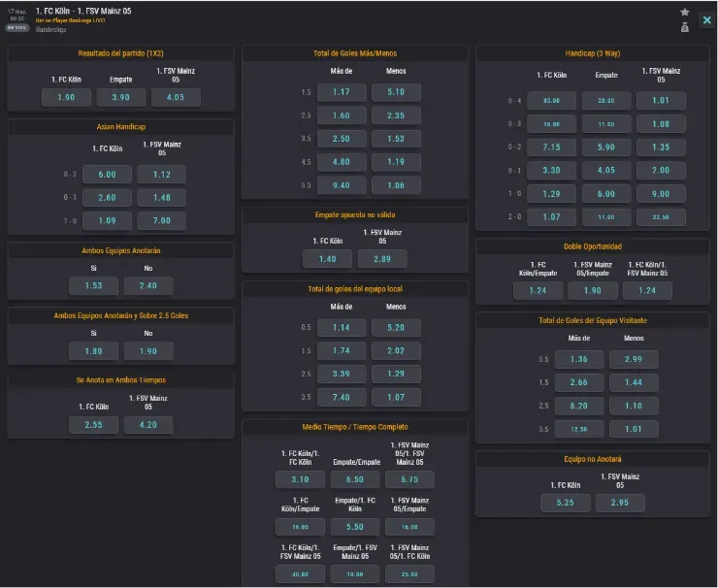Collapse the Resultado del partido (1X2) section

click(x=120, y=52)
